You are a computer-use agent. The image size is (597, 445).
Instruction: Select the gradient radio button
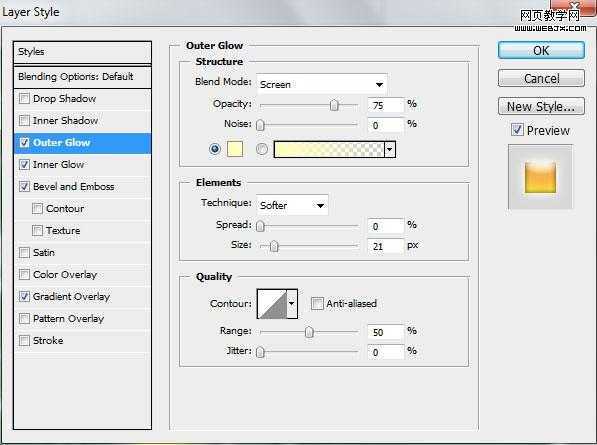(262, 149)
